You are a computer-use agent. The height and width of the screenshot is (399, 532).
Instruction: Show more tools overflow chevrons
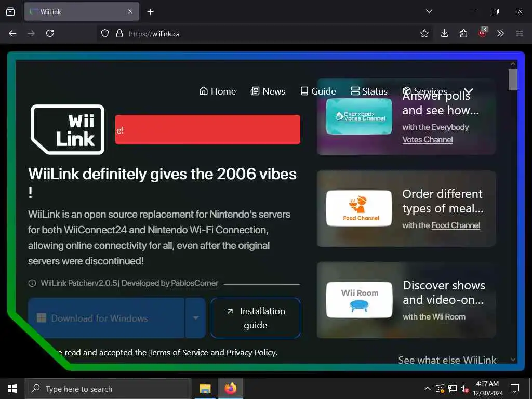point(500,33)
